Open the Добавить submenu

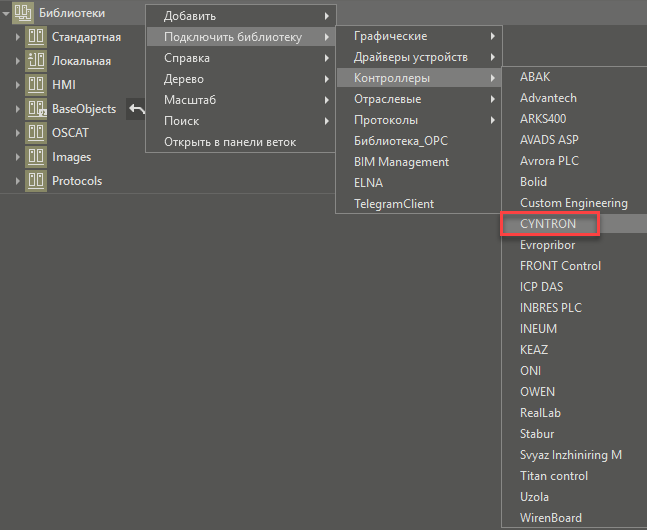click(x=241, y=16)
